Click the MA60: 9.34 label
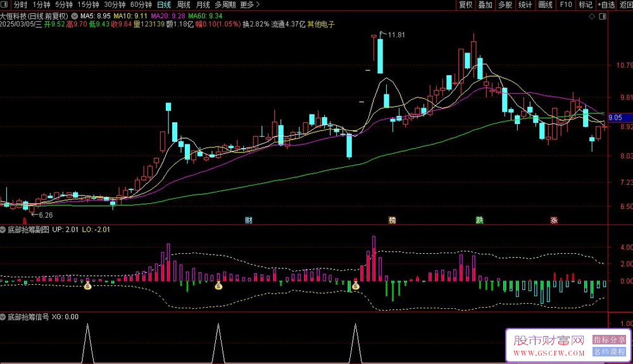 point(206,16)
